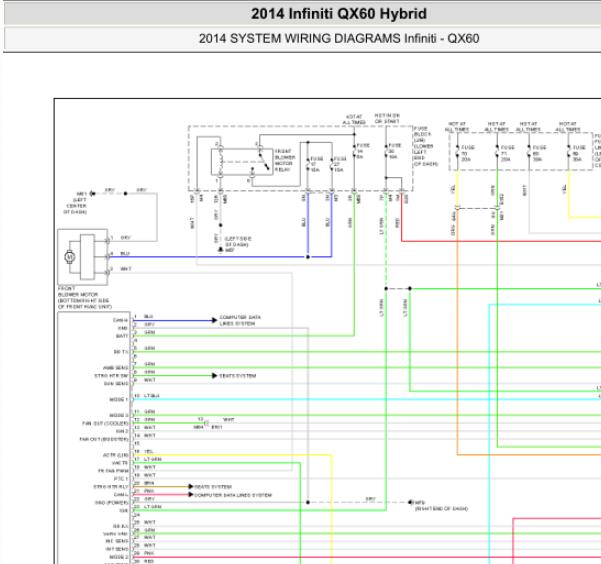Click the "STRG HTR RLY" pin label

(110, 487)
